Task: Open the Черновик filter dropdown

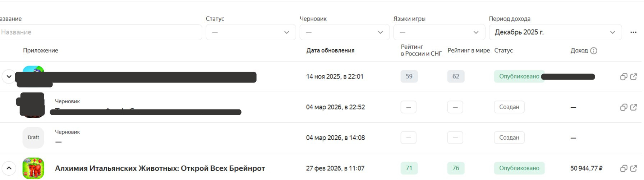Action: pyautogui.click(x=344, y=32)
